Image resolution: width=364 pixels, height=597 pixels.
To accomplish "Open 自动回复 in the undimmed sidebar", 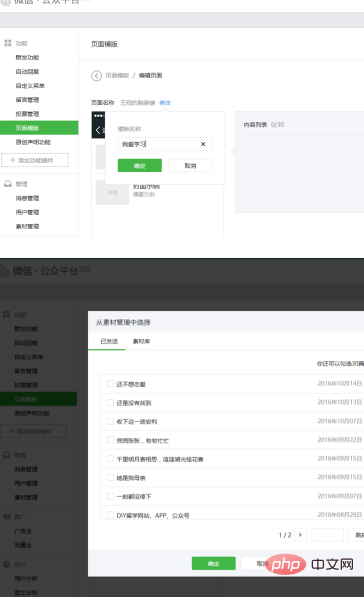I will point(27,72).
